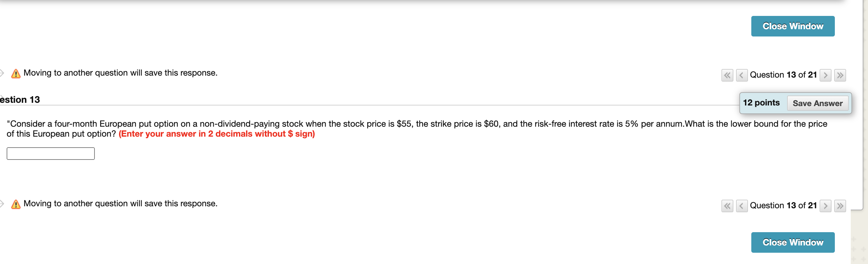868x264 pixels.
Task: Jump to last question using top double-right arrow
Action: 840,75
